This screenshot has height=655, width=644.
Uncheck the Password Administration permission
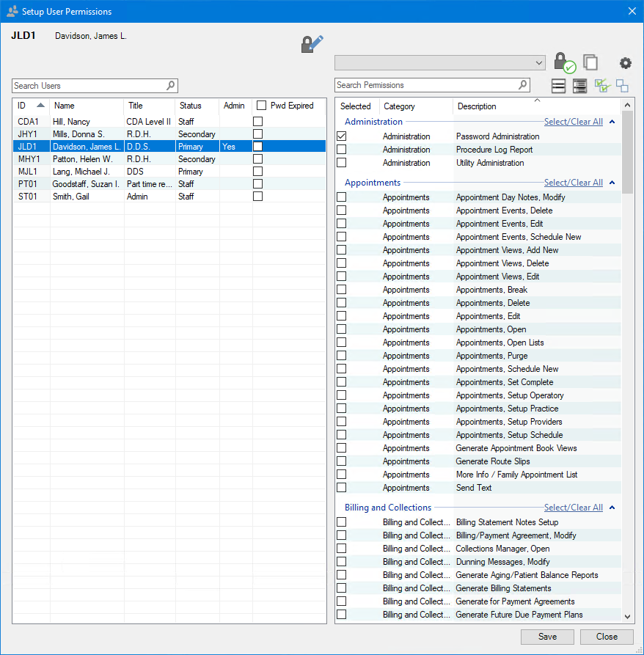342,136
